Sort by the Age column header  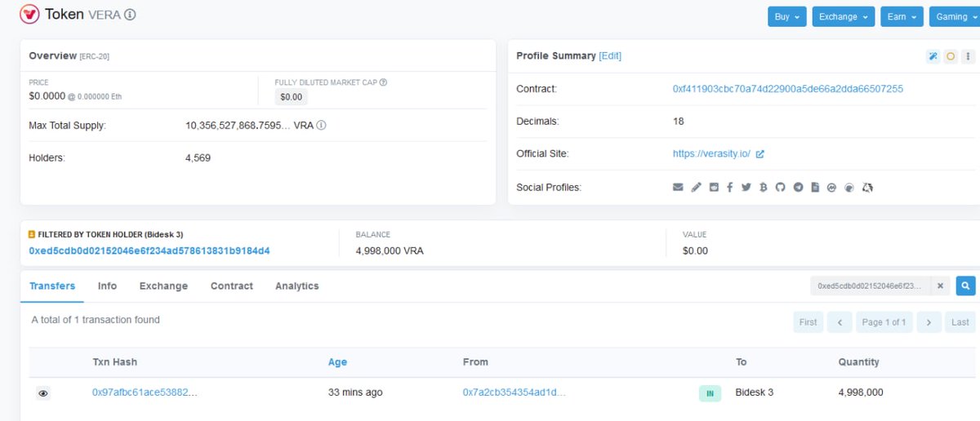(x=337, y=362)
